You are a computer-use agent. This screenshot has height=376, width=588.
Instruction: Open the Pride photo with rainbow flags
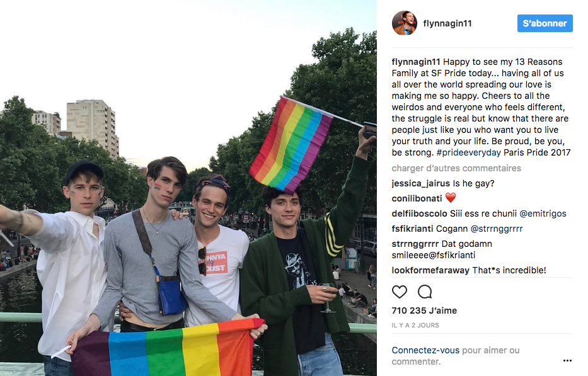pyautogui.click(x=188, y=188)
